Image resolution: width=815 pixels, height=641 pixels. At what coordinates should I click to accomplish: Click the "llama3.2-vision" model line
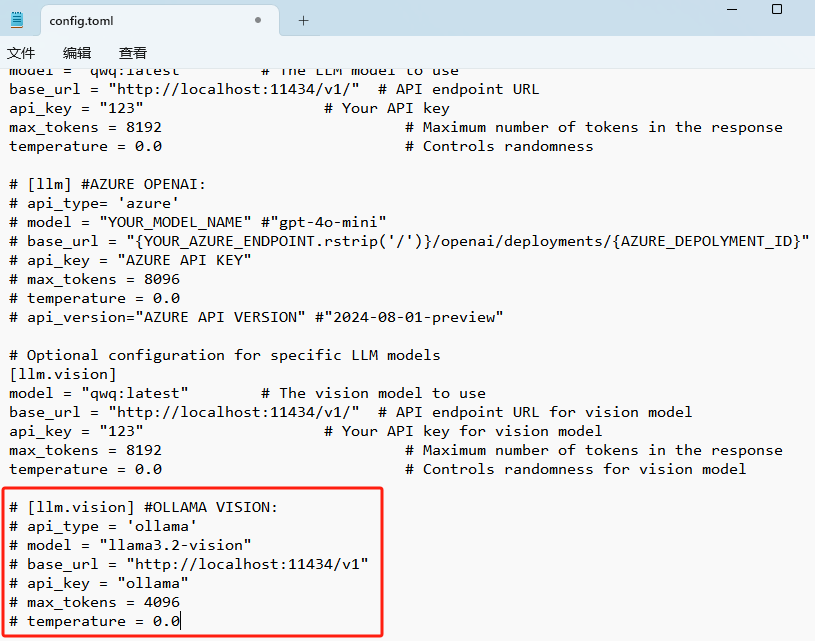(130, 545)
